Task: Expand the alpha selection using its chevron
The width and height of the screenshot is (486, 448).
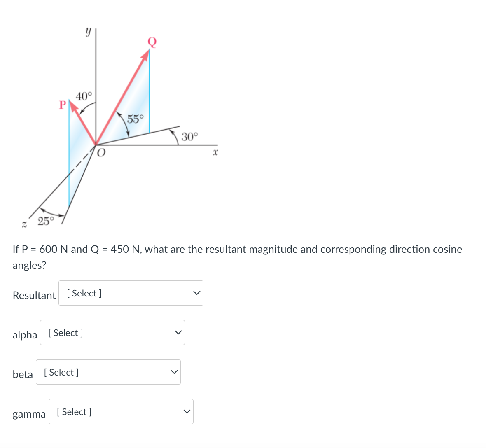Action: pos(177,332)
